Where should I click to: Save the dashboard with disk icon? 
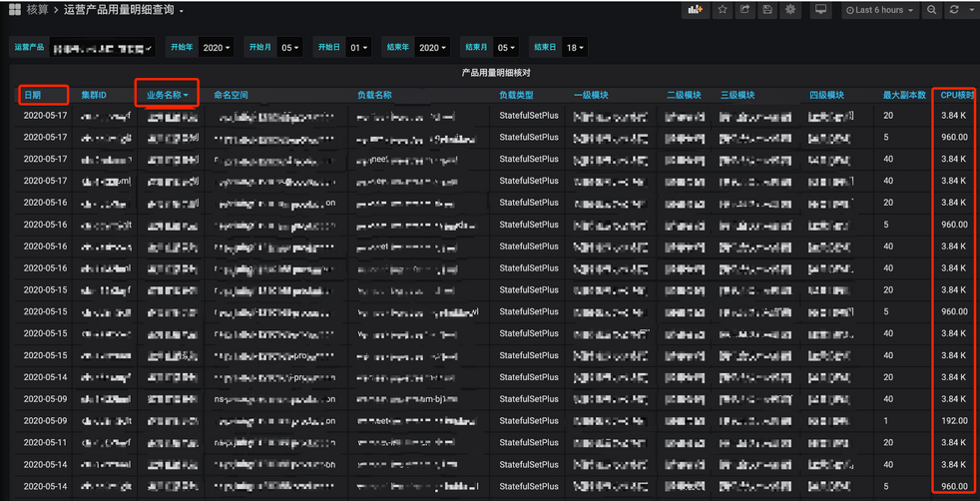point(766,10)
